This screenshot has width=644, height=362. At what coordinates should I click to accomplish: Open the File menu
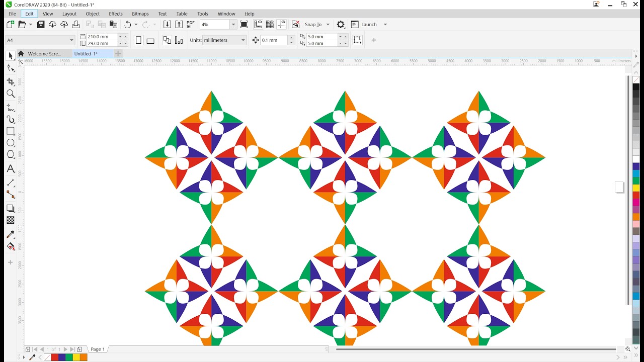(12, 14)
